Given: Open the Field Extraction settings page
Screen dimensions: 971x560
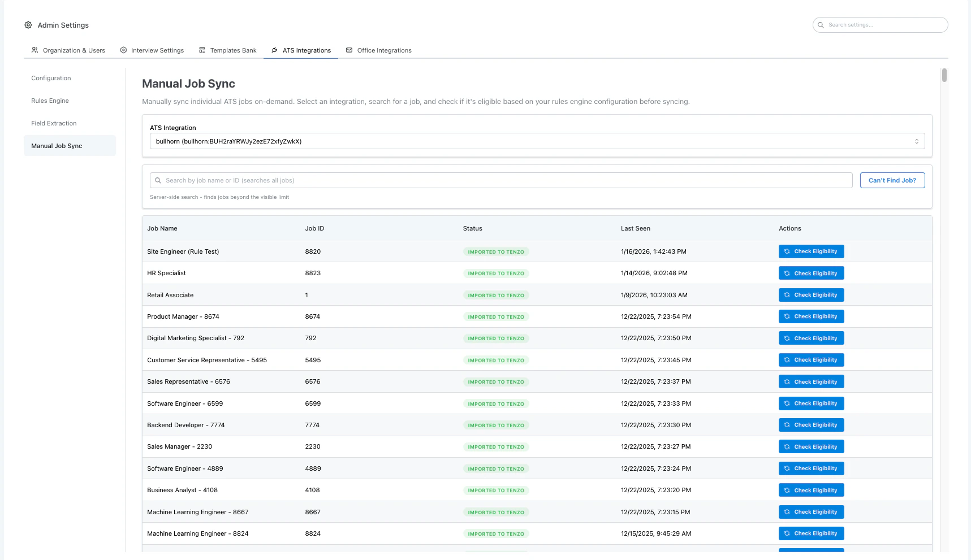Looking at the screenshot, I should coord(54,123).
